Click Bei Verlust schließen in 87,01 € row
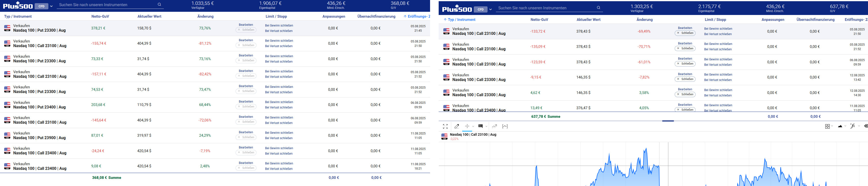Image resolution: width=868 pixels, height=186 pixels. [279, 138]
